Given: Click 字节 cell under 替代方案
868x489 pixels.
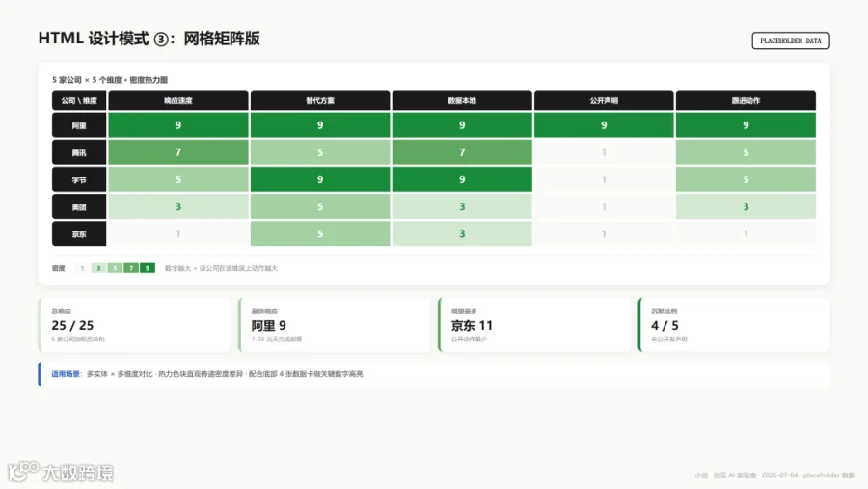Looking at the screenshot, I should coord(320,179).
